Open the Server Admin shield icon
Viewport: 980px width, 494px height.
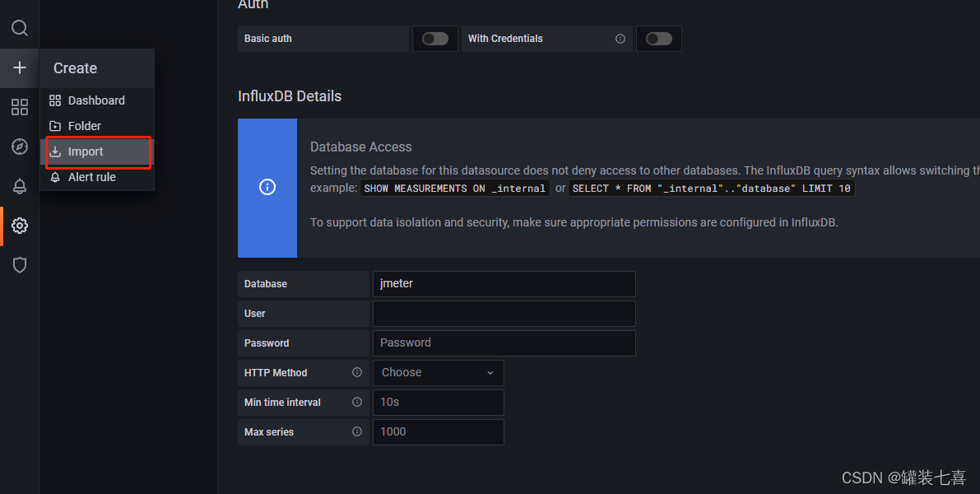(x=20, y=264)
